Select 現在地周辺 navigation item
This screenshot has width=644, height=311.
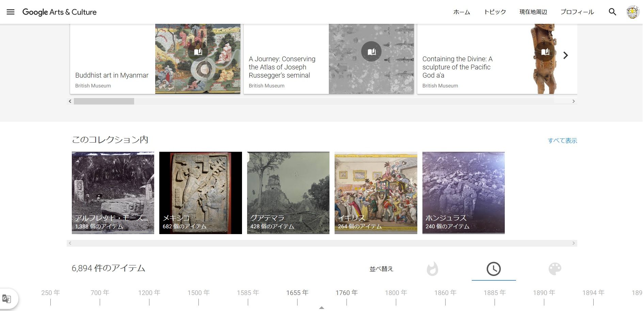pyautogui.click(x=533, y=12)
